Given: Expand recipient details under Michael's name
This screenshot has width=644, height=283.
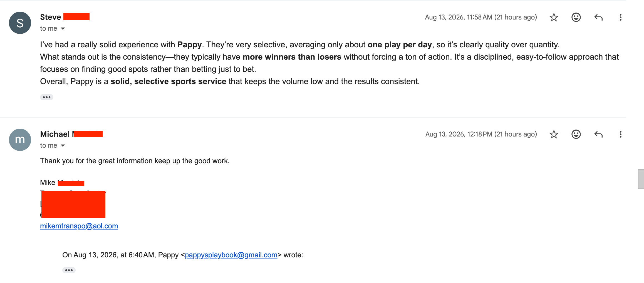Looking at the screenshot, I should pyautogui.click(x=63, y=146).
